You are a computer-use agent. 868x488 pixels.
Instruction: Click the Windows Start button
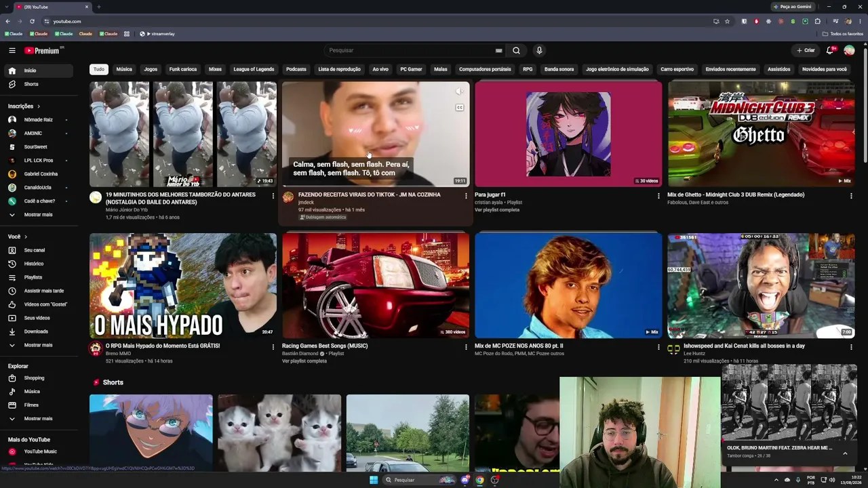tap(374, 480)
